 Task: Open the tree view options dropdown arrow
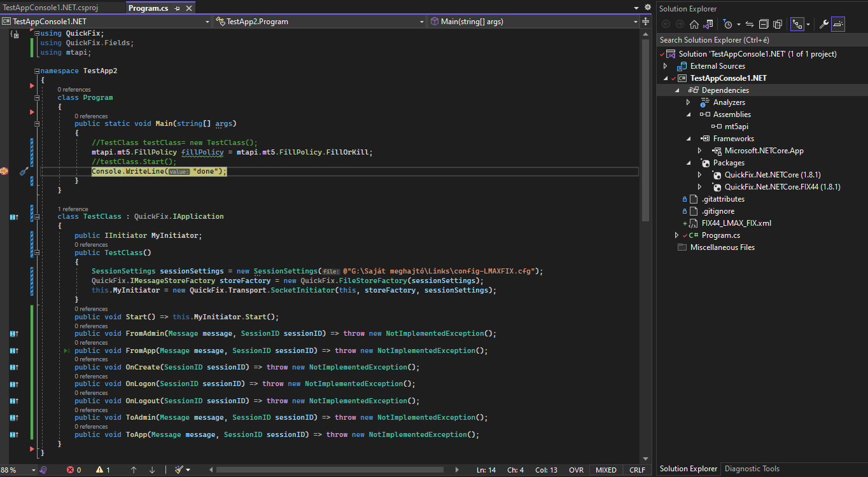point(808,24)
